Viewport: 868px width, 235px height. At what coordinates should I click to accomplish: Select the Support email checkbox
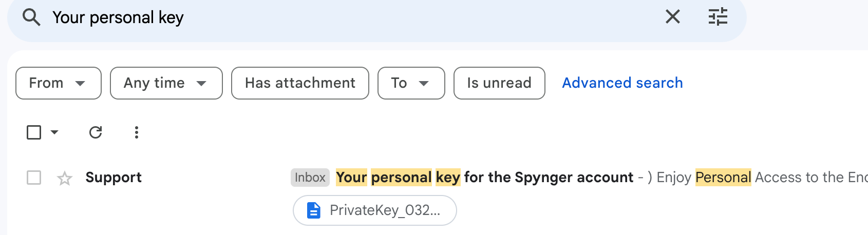pyautogui.click(x=34, y=178)
